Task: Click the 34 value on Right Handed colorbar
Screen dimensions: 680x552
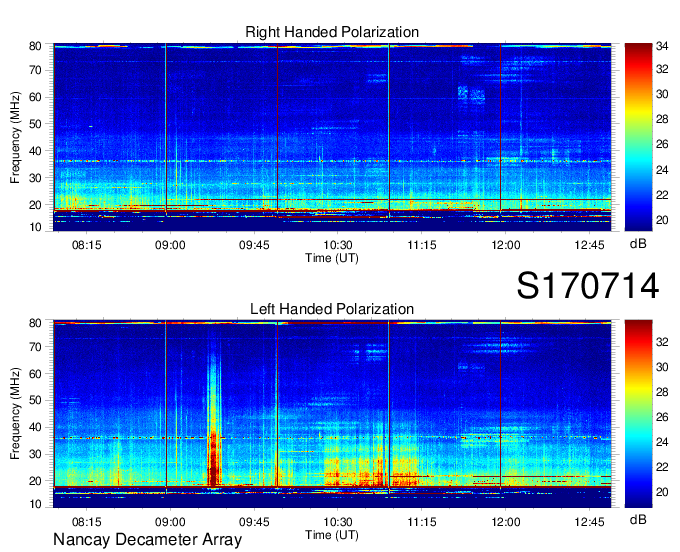Action: pyautogui.click(x=662, y=46)
